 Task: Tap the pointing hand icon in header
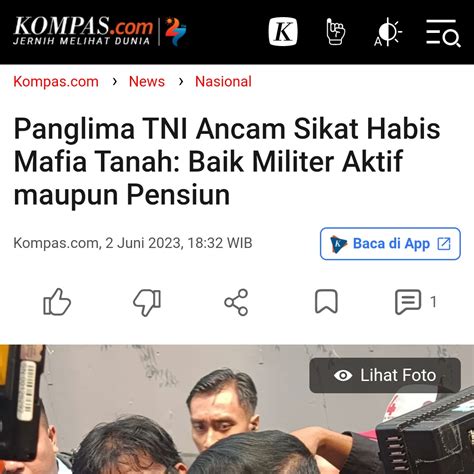(x=335, y=32)
